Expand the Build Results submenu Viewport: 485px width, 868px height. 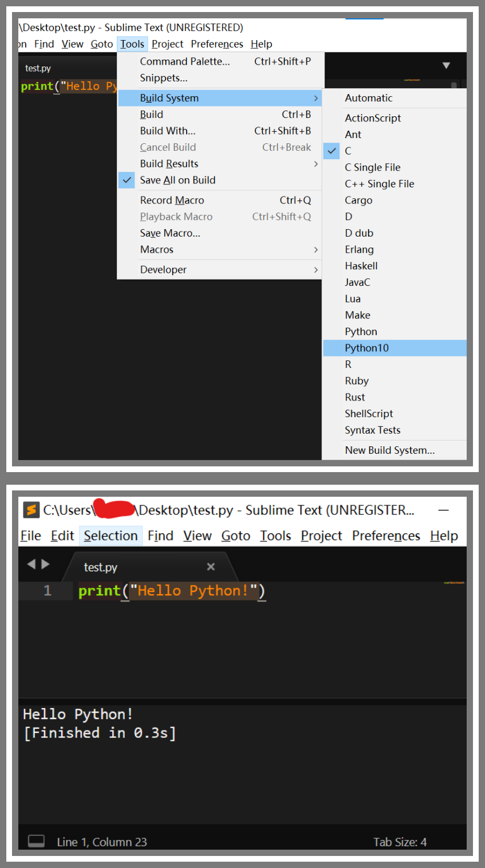(220, 163)
